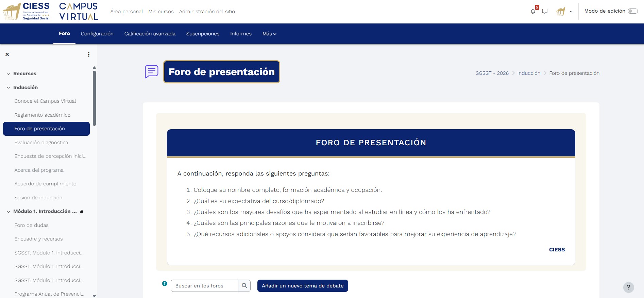Open Conoce el Campus Virtual
Viewport: 644px width, 298px height.
pyautogui.click(x=45, y=101)
